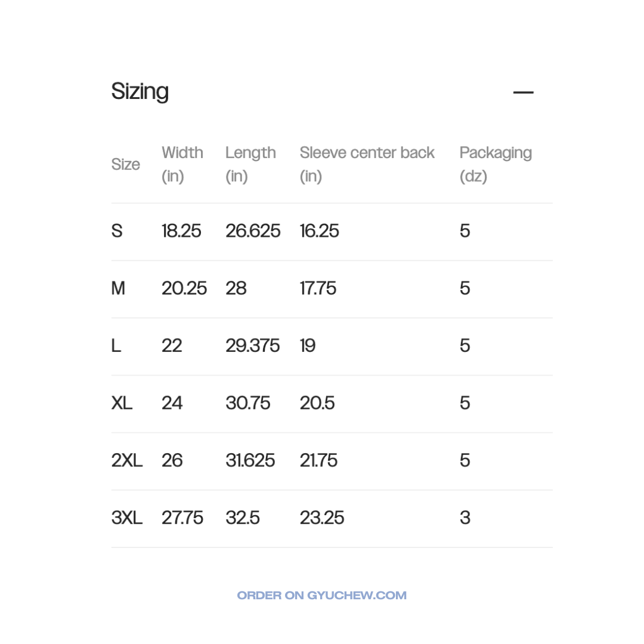Click the 17.75 sleeve value for size M

(318, 289)
